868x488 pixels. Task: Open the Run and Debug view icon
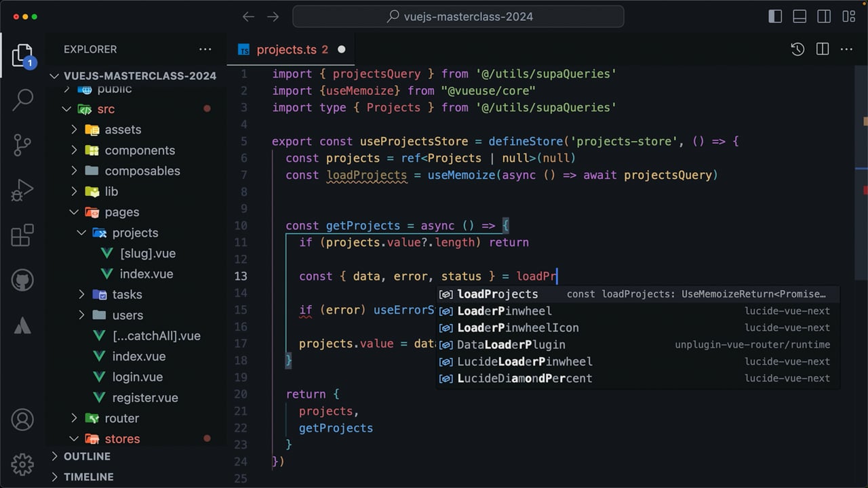coord(22,190)
